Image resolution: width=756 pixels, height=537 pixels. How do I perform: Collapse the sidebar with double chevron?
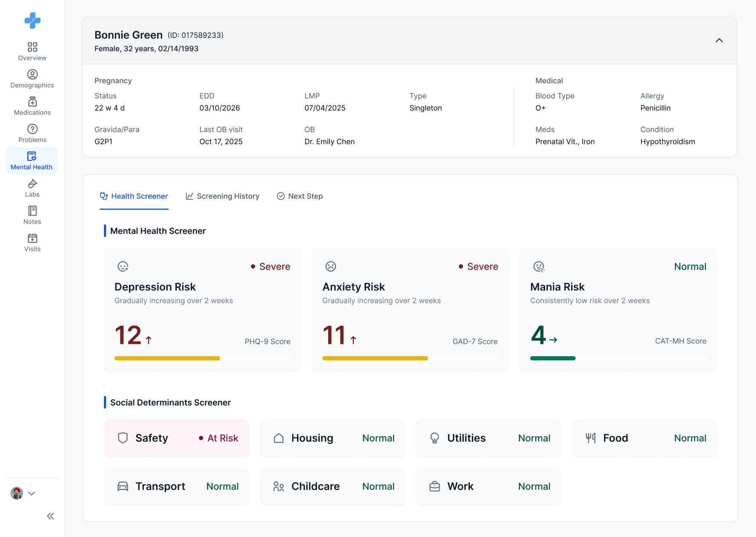51,516
